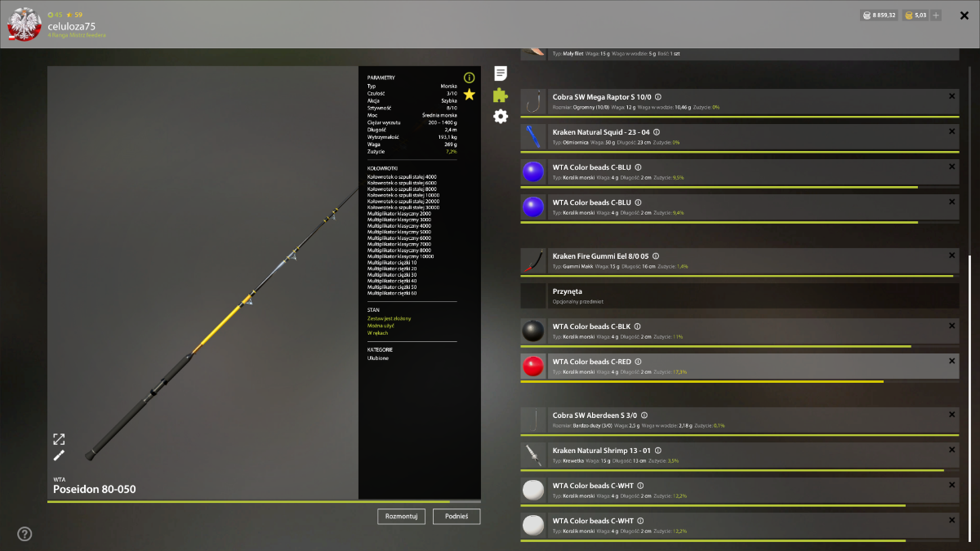The width and height of the screenshot is (980, 551).
Task: Click the black C-BLK bead swatch
Action: pos(533,331)
